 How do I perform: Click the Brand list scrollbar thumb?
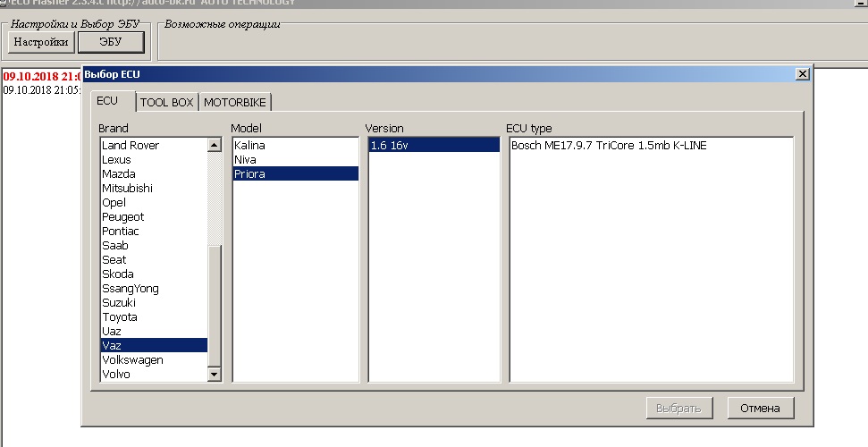[x=215, y=305]
